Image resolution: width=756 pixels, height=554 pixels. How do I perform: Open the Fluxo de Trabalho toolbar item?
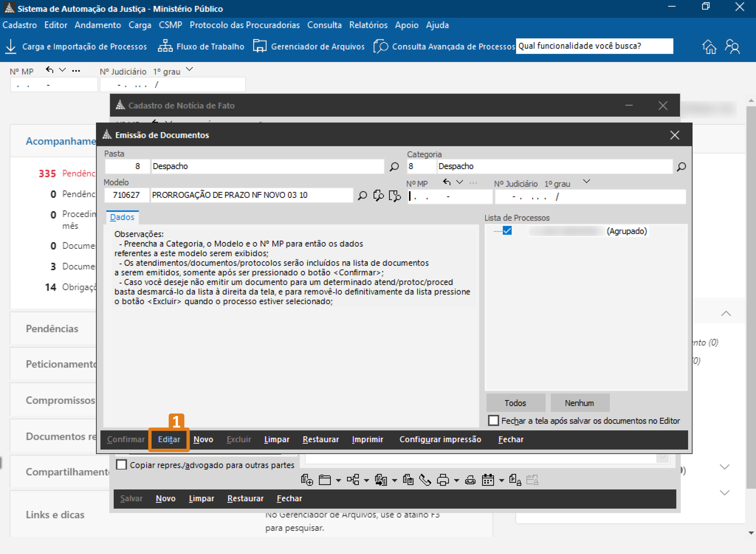201,46
